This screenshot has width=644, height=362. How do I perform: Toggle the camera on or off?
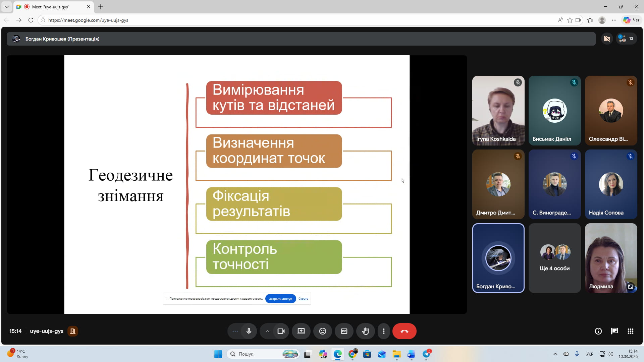tap(281, 331)
